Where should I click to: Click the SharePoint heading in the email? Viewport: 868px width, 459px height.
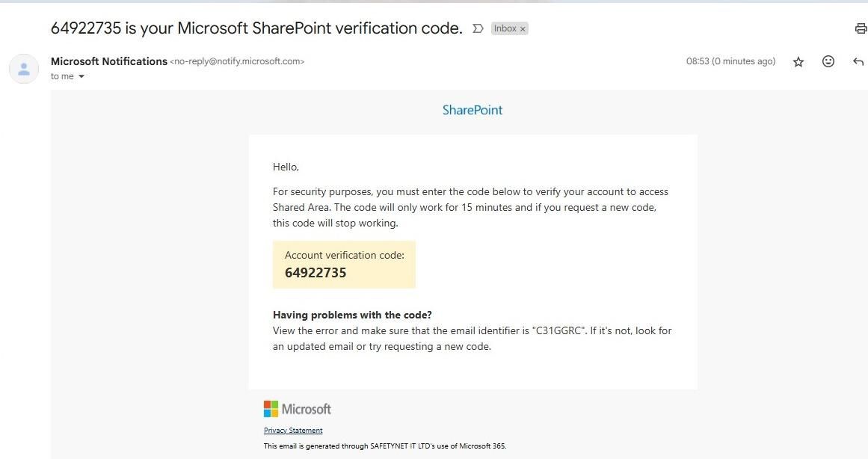pos(473,110)
